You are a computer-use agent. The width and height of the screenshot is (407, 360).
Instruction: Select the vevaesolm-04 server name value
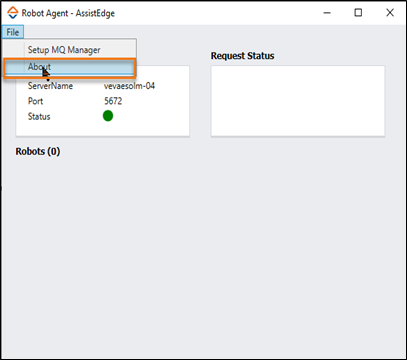[x=129, y=86]
